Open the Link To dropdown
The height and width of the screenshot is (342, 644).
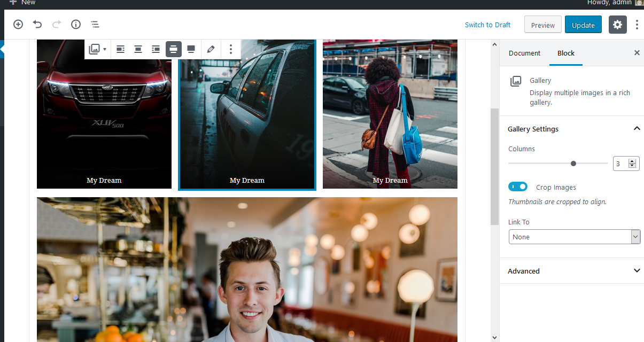click(x=575, y=237)
